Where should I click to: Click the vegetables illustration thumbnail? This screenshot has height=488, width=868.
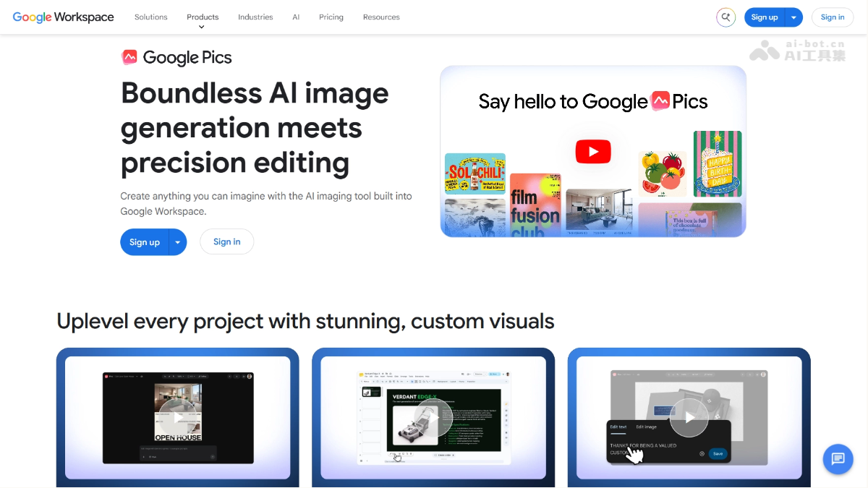click(x=663, y=174)
